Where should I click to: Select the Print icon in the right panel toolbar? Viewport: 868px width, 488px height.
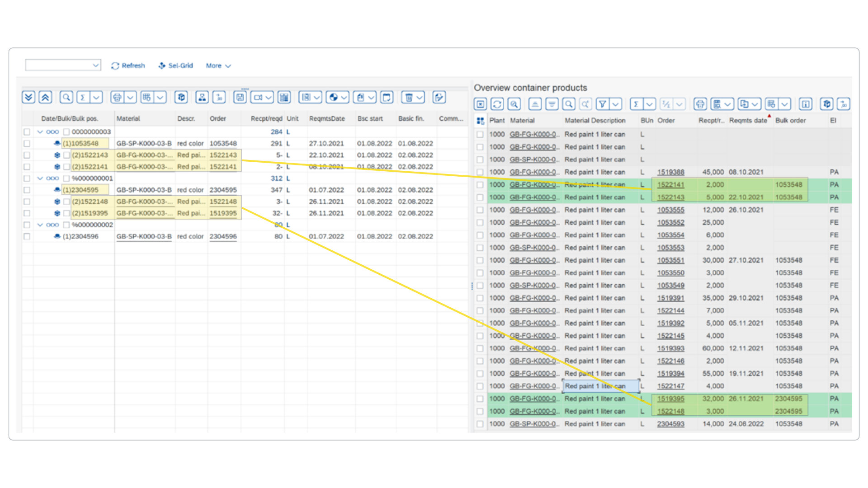click(700, 103)
